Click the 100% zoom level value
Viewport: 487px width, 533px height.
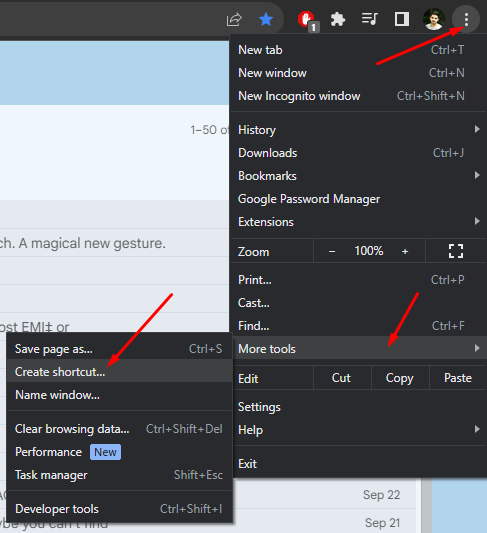click(369, 251)
